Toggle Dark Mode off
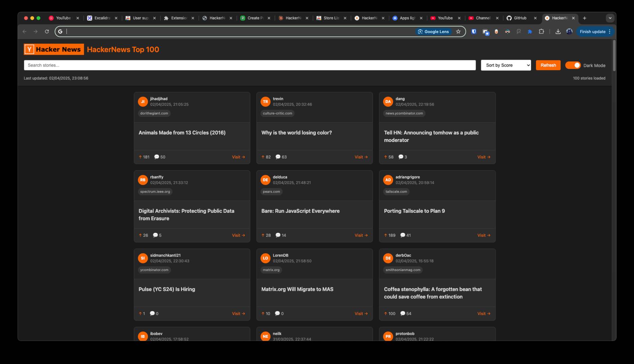The width and height of the screenshot is (634, 364). 573,65
